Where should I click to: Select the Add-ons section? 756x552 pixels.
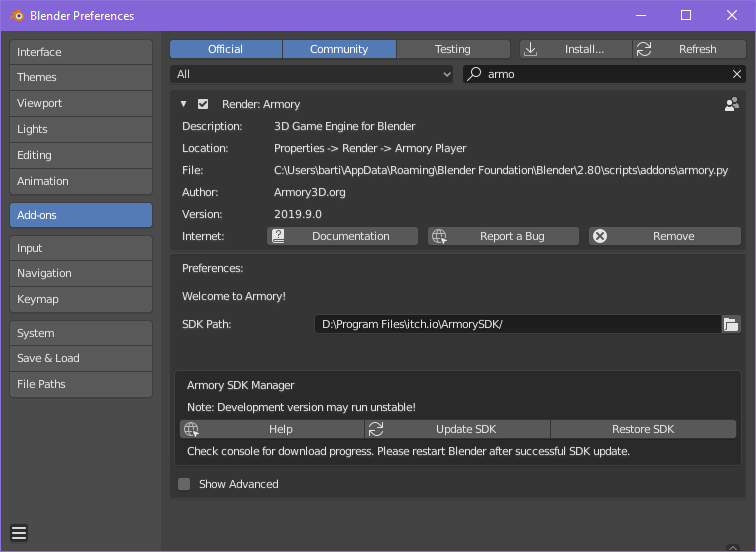[81, 215]
